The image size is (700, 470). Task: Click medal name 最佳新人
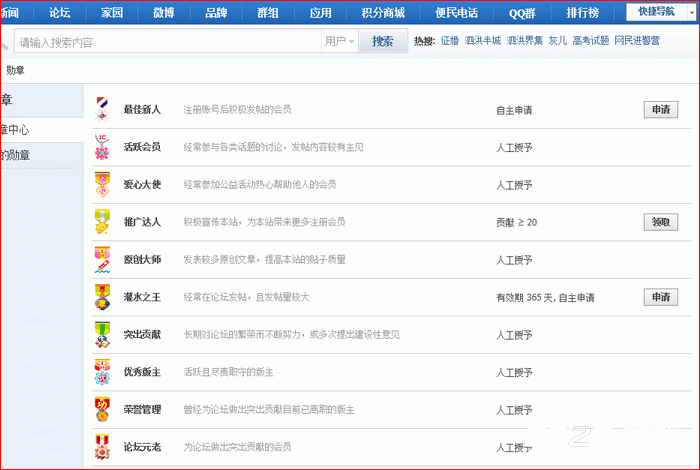(142, 110)
